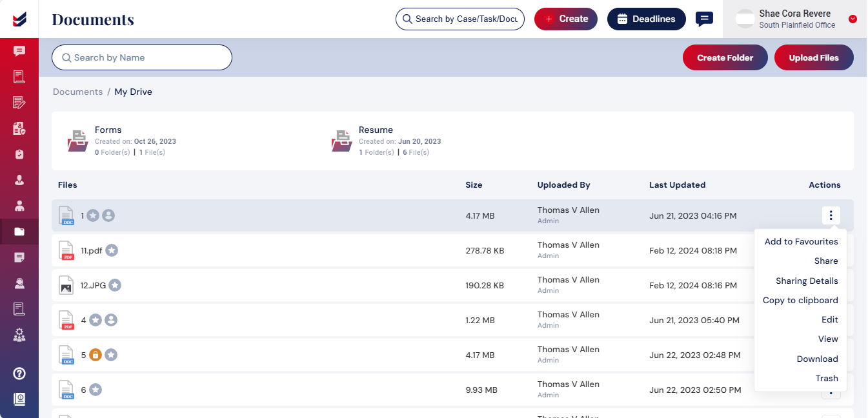Viewport: 868px width, 418px height.
Task: Click the Resume folder icon
Action: tap(342, 140)
